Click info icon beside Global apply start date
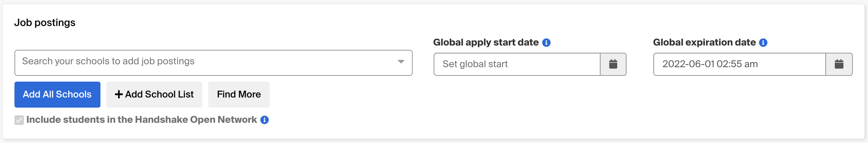868x143 pixels. pos(546,43)
